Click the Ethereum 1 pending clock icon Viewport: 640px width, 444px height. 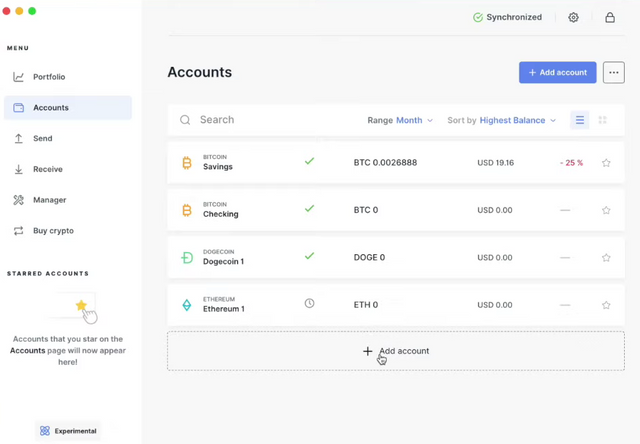[309, 303]
